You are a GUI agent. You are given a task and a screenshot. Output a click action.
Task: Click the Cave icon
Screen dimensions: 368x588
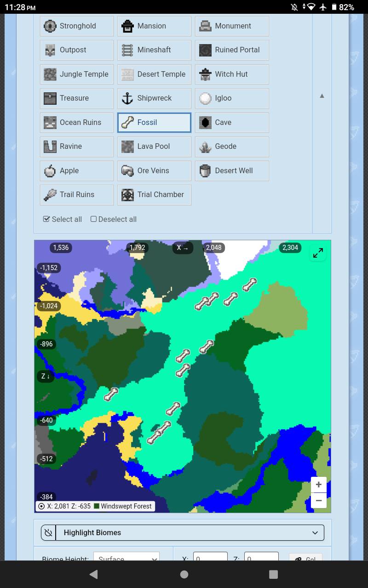pyautogui.click(x=205, y=123)
